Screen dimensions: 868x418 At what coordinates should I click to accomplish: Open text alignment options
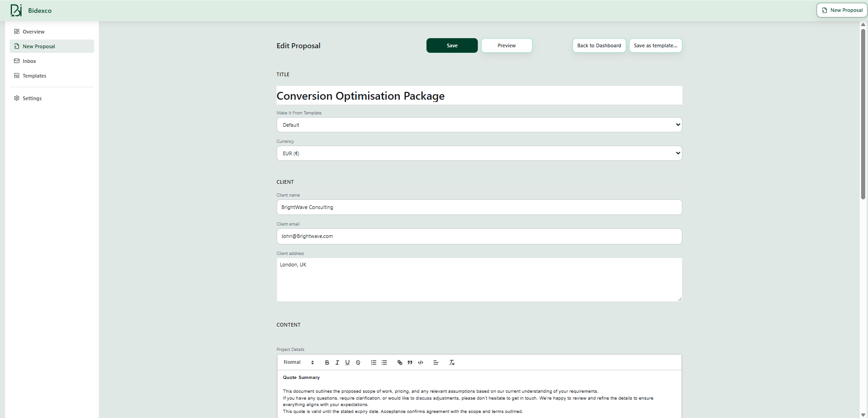(x=436, y=362)
